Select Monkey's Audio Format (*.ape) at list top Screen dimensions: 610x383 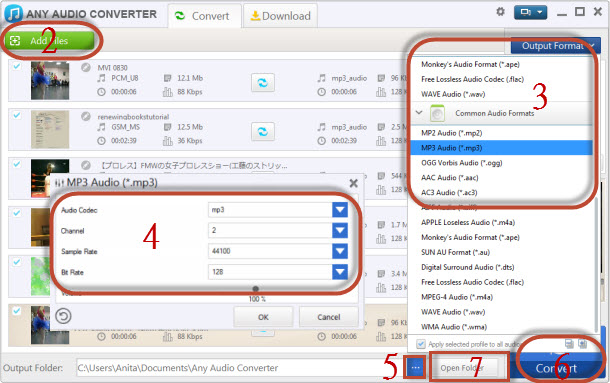pyautogui.click(x=501, y=64)
